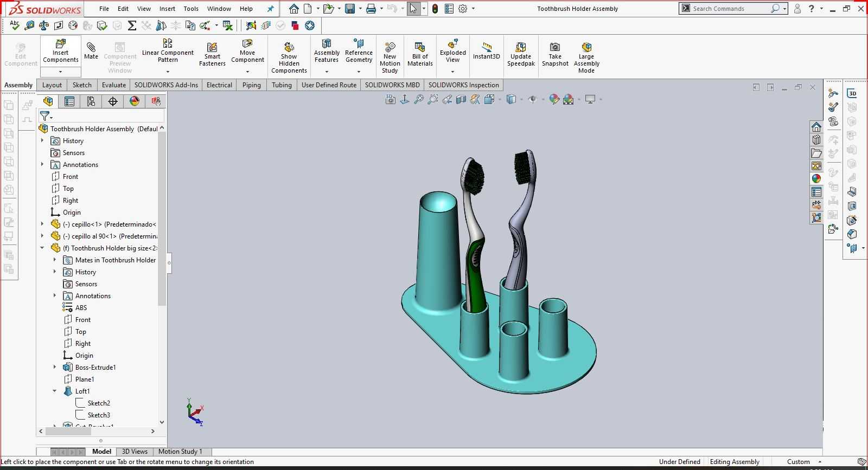Open the Insert menu
This screenshot has height=470, width=868.
click(x=167, y=9)
